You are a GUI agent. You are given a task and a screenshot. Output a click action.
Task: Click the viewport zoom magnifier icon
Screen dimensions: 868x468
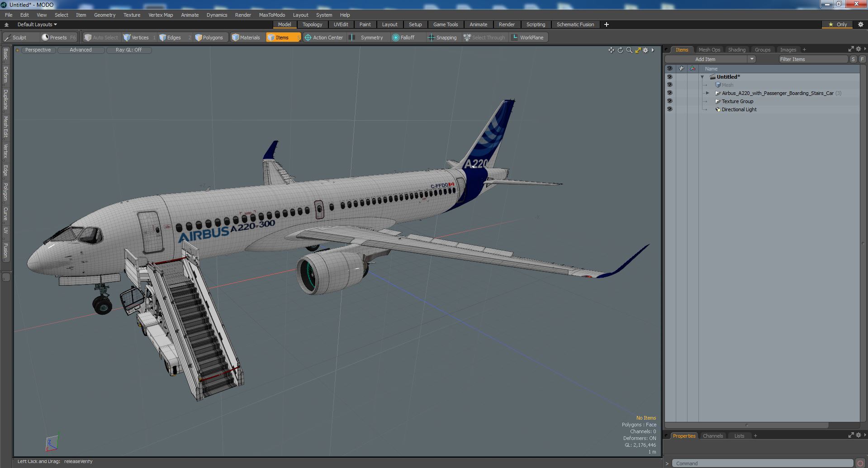tap(629, 50)
